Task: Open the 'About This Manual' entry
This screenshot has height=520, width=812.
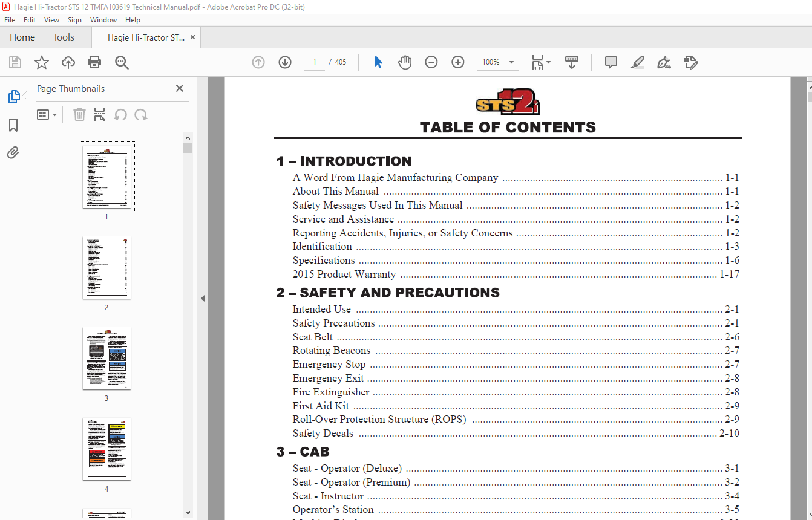Action: click(335, 192)
